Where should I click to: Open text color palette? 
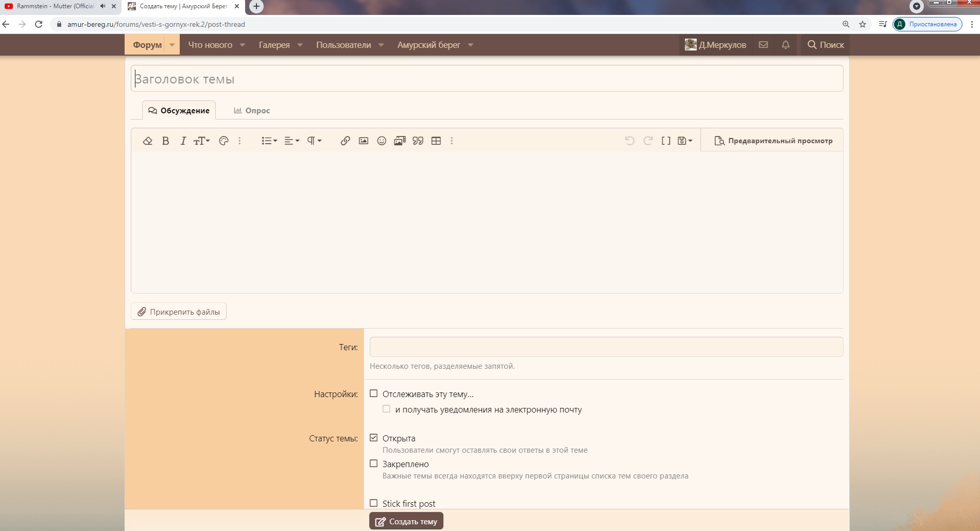pyautogui.click(x=223, y=141)
